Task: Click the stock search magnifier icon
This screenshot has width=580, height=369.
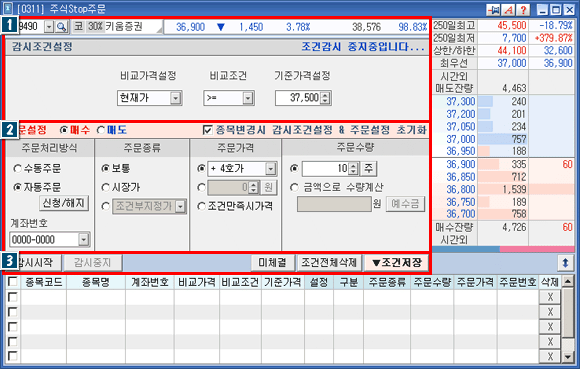Action: pos(61,27)
